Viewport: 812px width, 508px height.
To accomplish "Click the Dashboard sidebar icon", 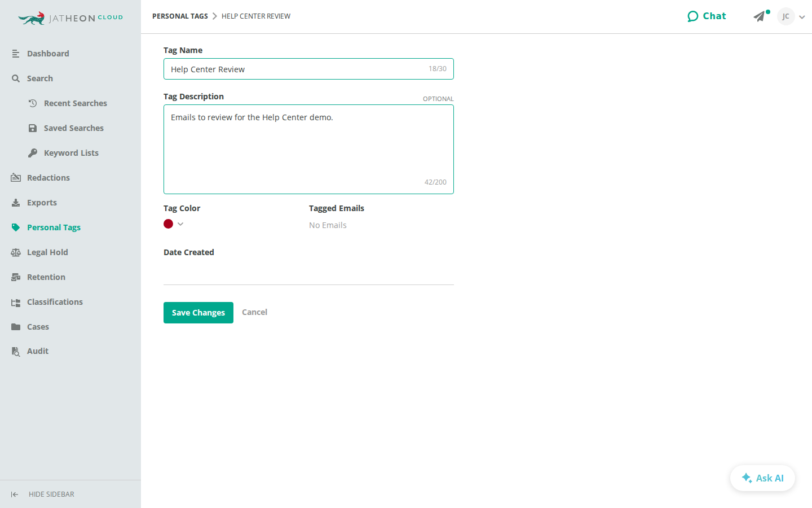I will point(16,54).
